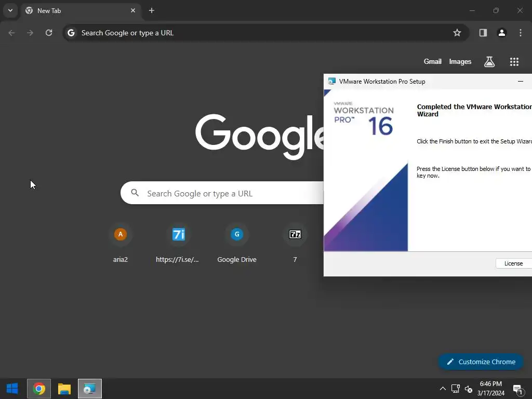Close the New Tab tab
The height and width of the screenshot is (399, 532).
(x=133, y=10)
